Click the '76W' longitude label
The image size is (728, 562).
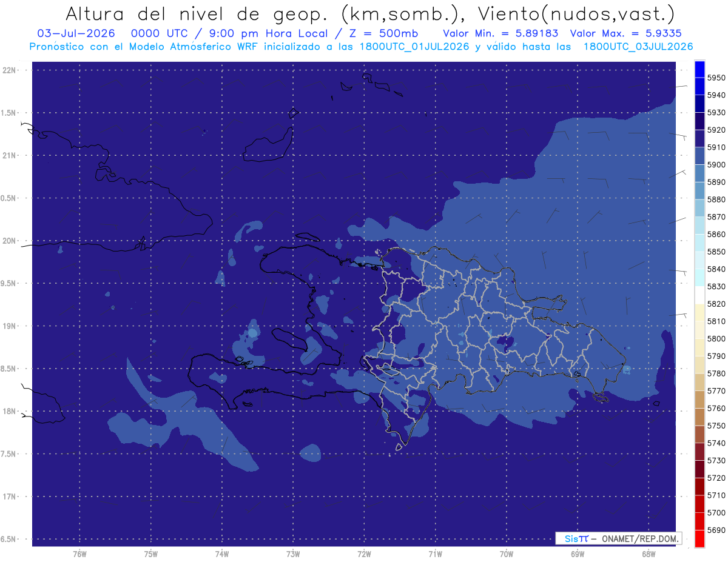(x=79, y=554)
